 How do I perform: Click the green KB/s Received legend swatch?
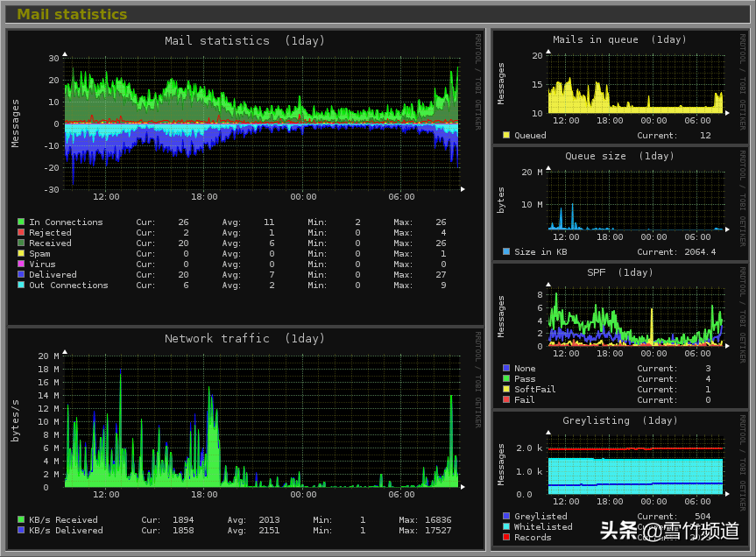click(x=20, y=520)
